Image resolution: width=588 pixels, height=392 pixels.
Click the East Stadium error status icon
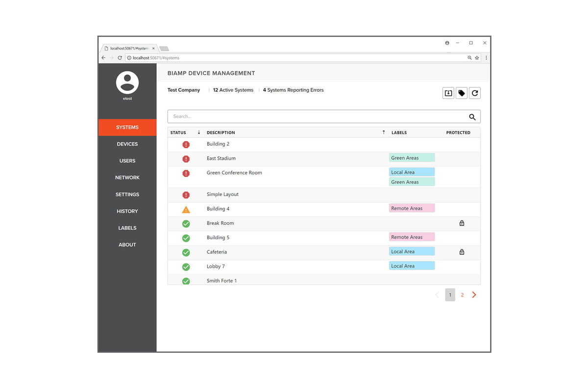pyautogui.click(x=186, y=159)
